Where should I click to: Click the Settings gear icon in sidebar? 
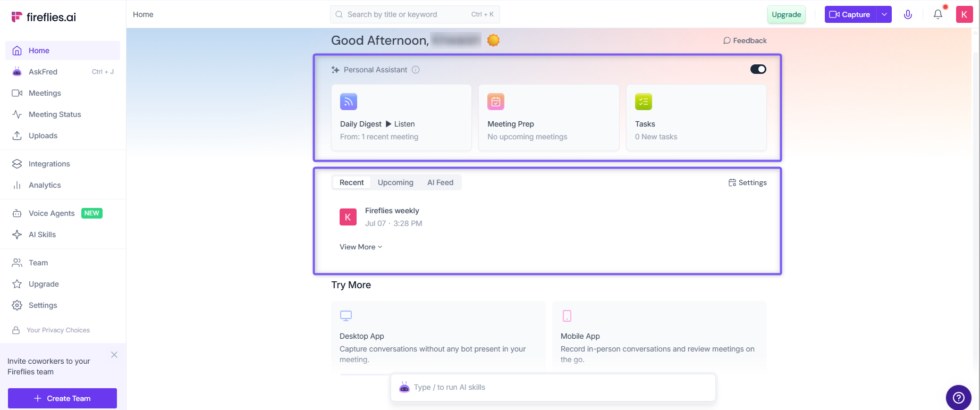17,305
